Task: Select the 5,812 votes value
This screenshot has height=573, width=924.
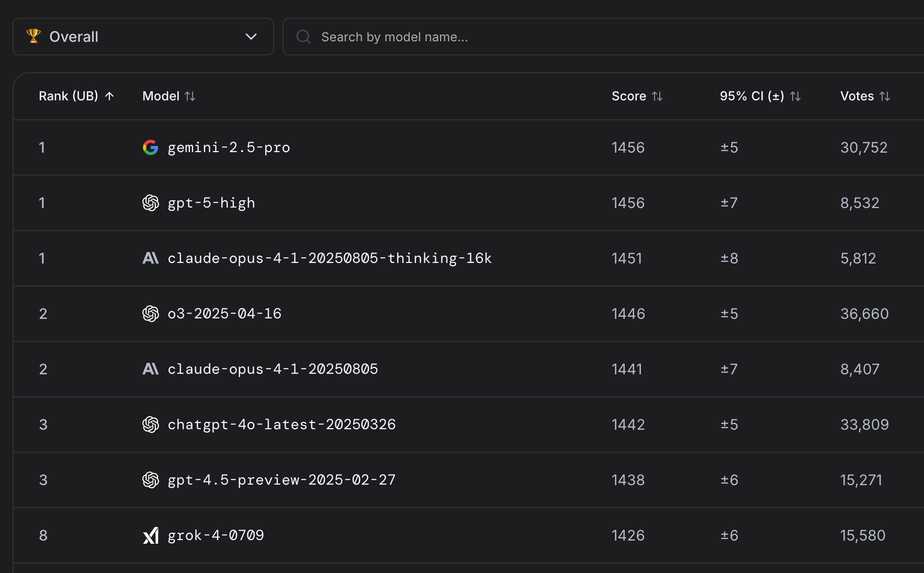Action: [x=858, y=258]
